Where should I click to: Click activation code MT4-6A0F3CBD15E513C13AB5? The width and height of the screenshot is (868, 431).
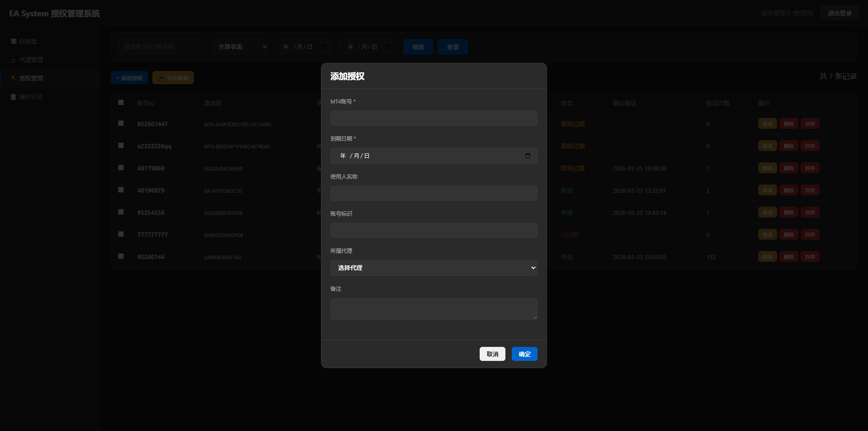point(237,124)
